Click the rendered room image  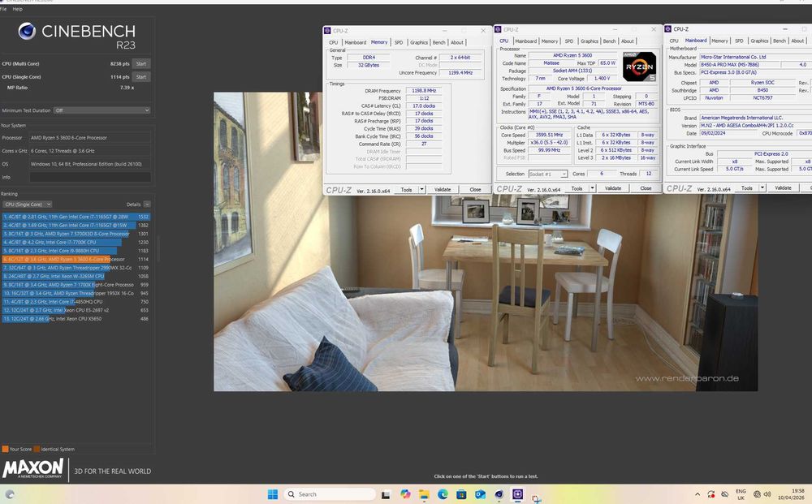point(486,242)
